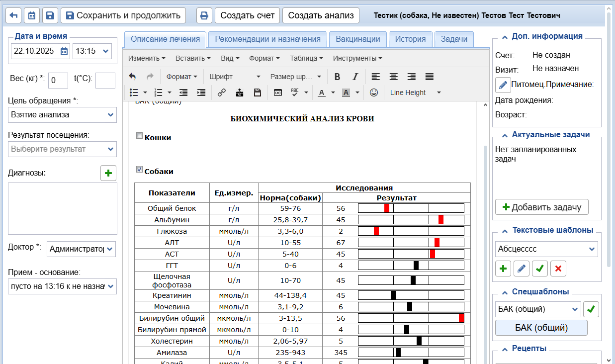
Task: Click the print icon in top toolbar
Action: click(204, 15)
